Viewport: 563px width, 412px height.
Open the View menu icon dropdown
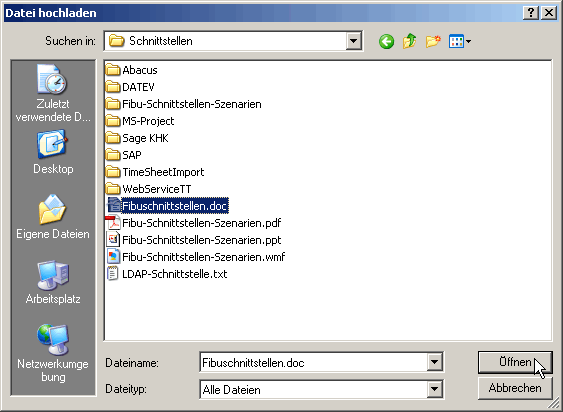point(460,41)
